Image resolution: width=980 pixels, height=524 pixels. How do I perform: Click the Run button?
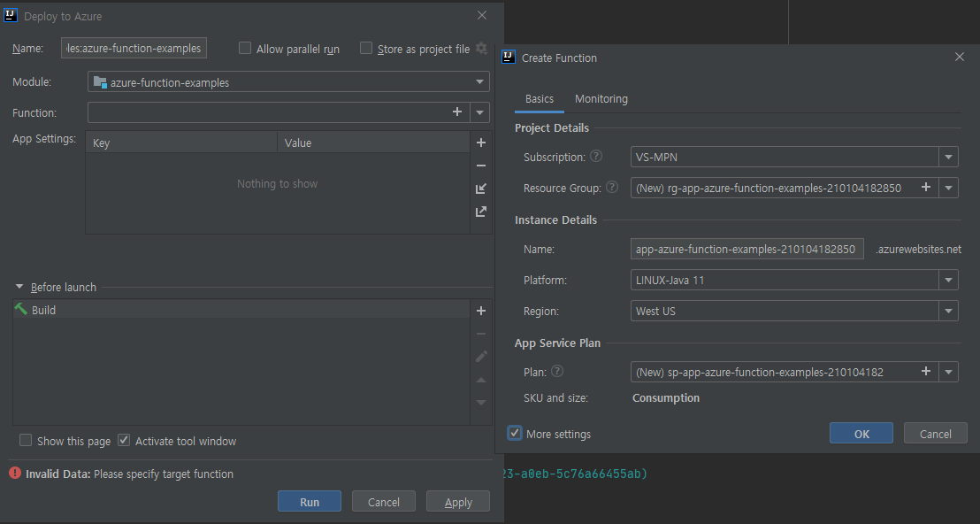(x=310, y=502)
